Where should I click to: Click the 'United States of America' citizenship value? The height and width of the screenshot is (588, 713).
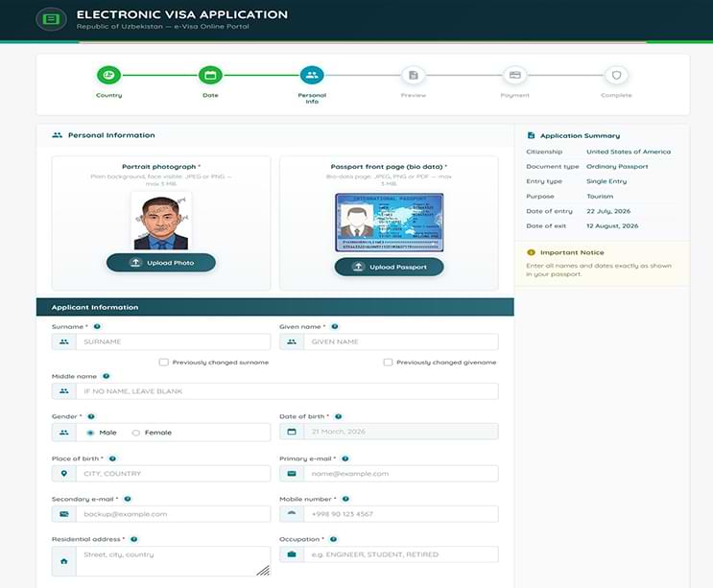pos(629,152)
